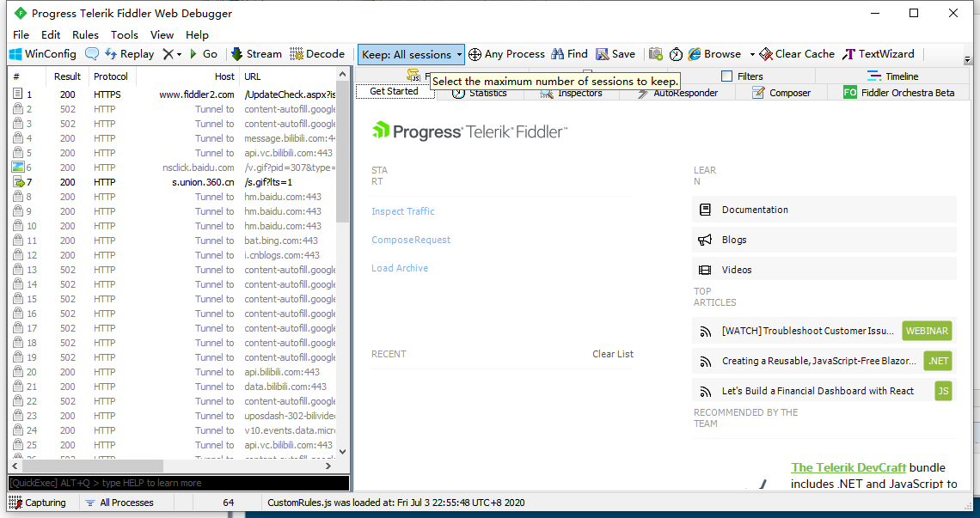980x518 pixels.
Task: Open the Rules menu
Action: click(x=85, y=35)
